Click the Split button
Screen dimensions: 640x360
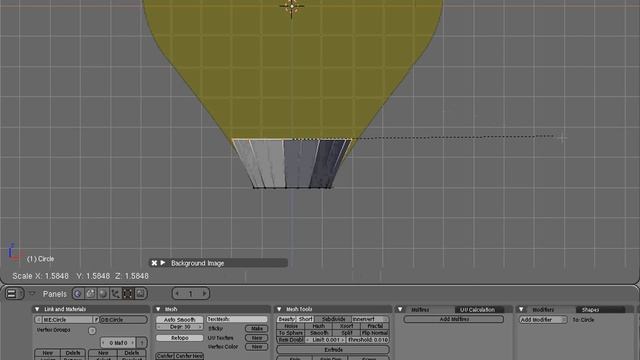(x=347, y=333)
